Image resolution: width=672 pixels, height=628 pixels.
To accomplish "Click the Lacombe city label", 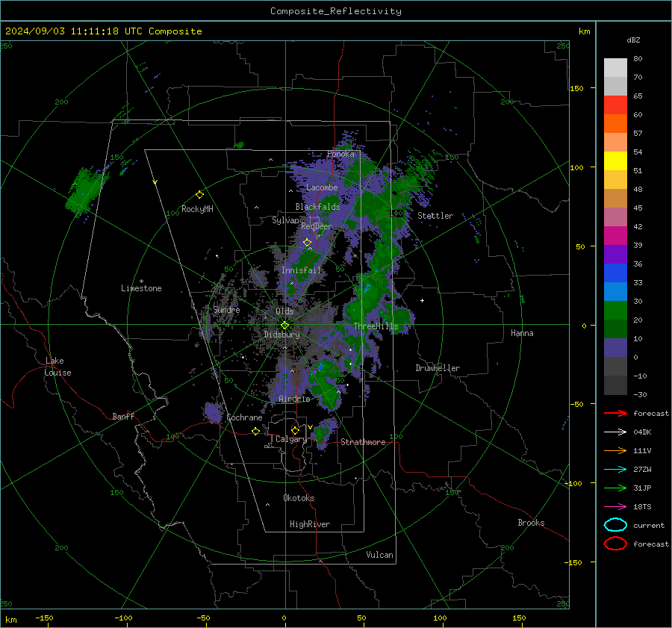I will [322, 187].
